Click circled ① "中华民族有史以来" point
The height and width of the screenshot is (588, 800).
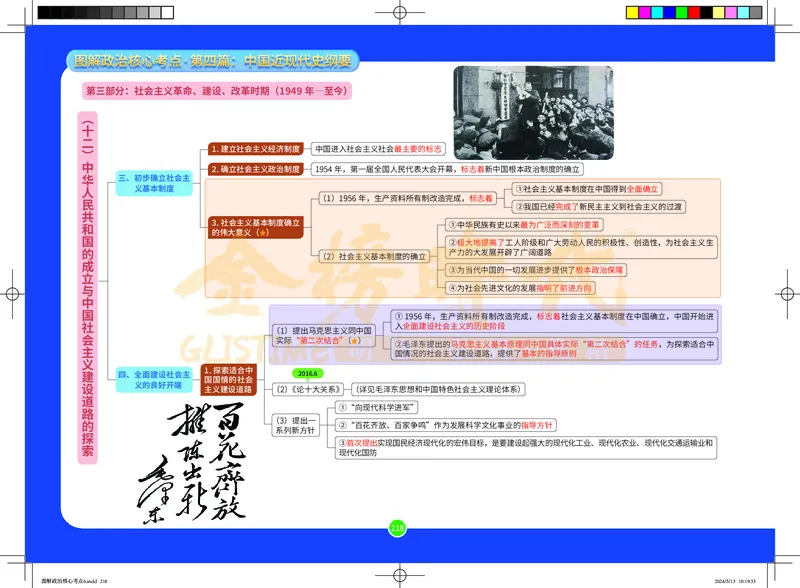pyautogui.click(x=453, y=225)
